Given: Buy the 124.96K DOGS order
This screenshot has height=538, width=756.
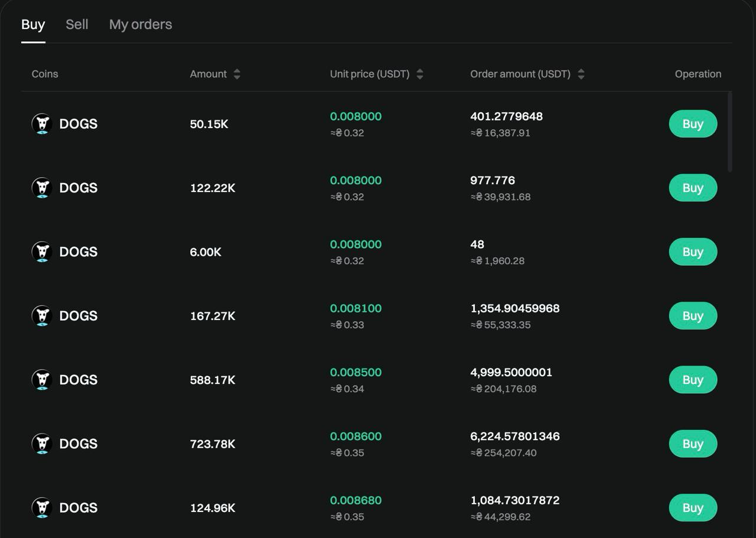Looking at the screenshot, I should click(693, 508).
